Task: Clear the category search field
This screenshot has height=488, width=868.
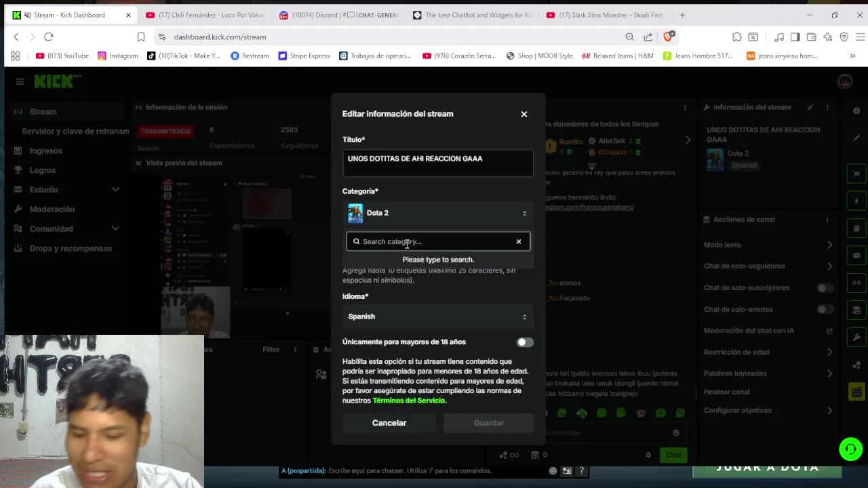Action: (519, 241)
